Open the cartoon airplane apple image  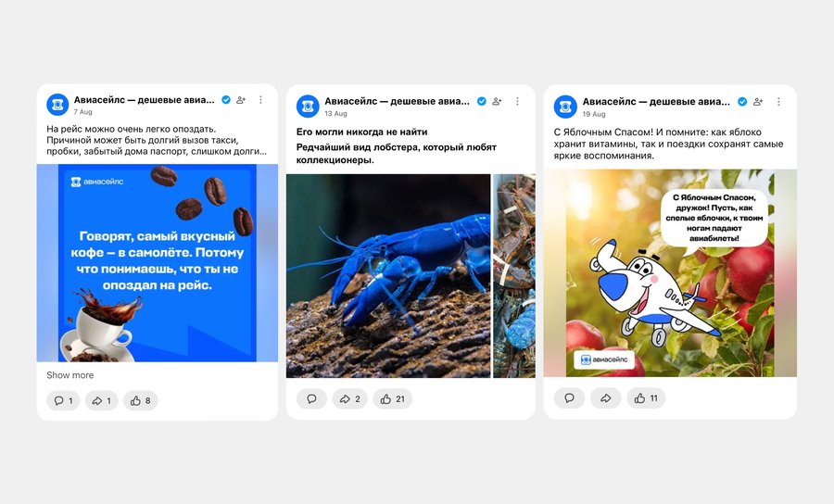[670, 272]
